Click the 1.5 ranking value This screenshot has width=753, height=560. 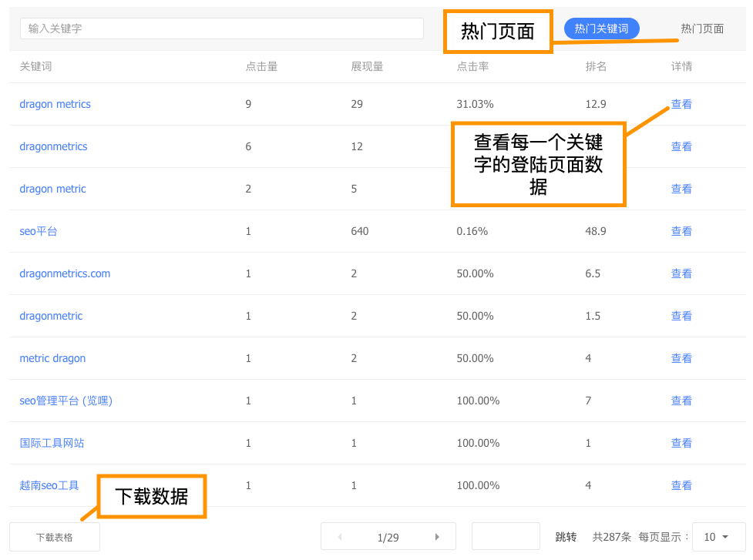coord(593,316)
